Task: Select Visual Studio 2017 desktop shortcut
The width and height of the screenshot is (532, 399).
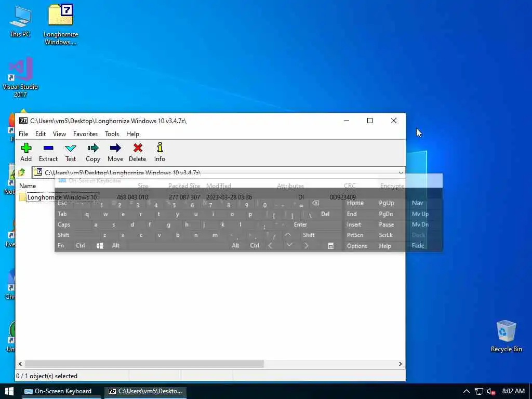Action: pos(20,78)
